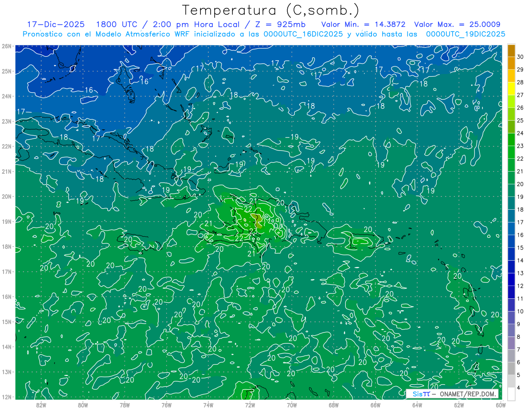
Task: Click the 15N latitude axis label
Action: click(6, 321)
